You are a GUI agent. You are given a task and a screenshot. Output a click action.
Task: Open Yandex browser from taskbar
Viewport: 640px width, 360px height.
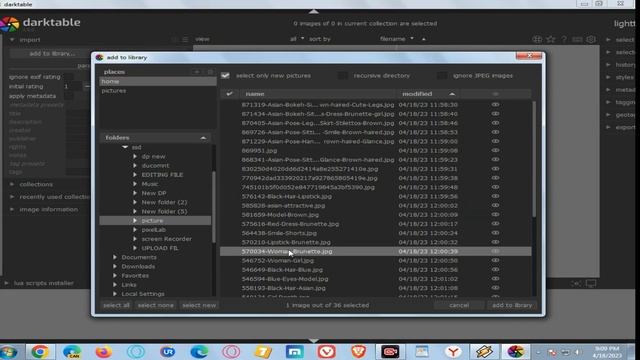click(453, 351)
